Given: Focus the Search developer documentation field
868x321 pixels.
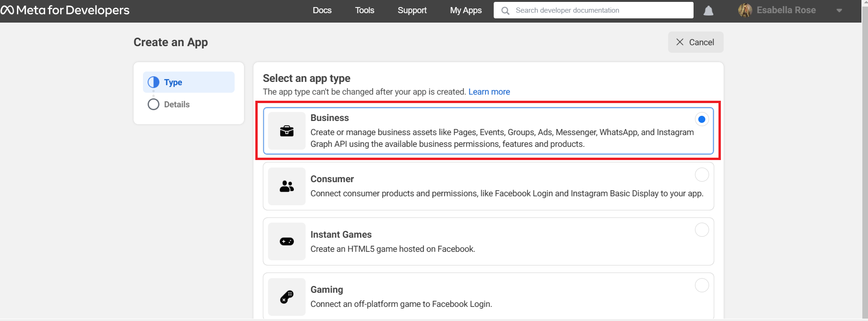Looking at the screenshot, I should tap(593, 10).
